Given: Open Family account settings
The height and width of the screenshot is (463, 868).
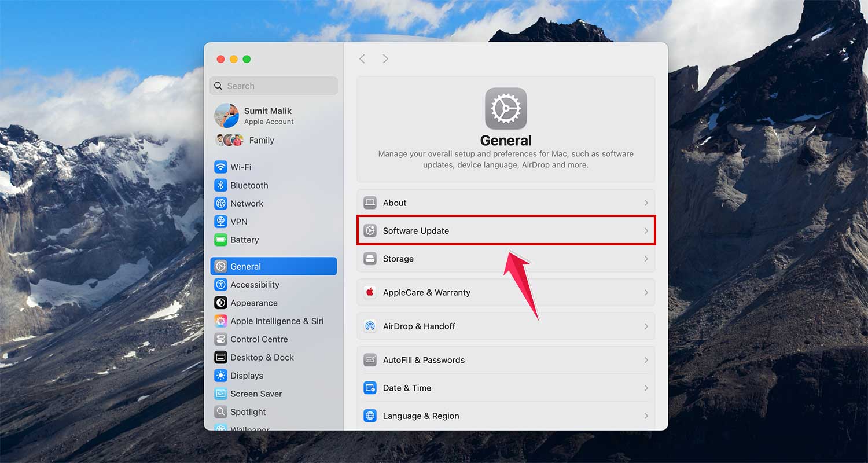Looking at the screenshot, I should pos(262,140).
